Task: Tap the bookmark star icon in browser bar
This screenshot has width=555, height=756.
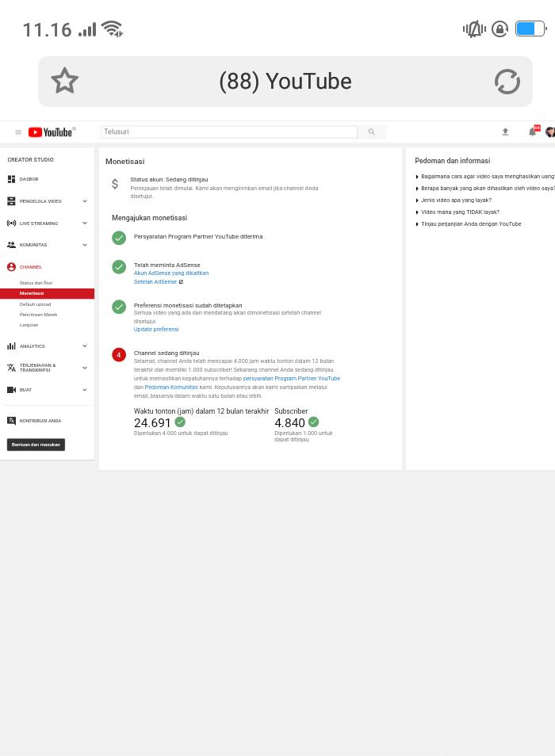Action: click(64, 81)
